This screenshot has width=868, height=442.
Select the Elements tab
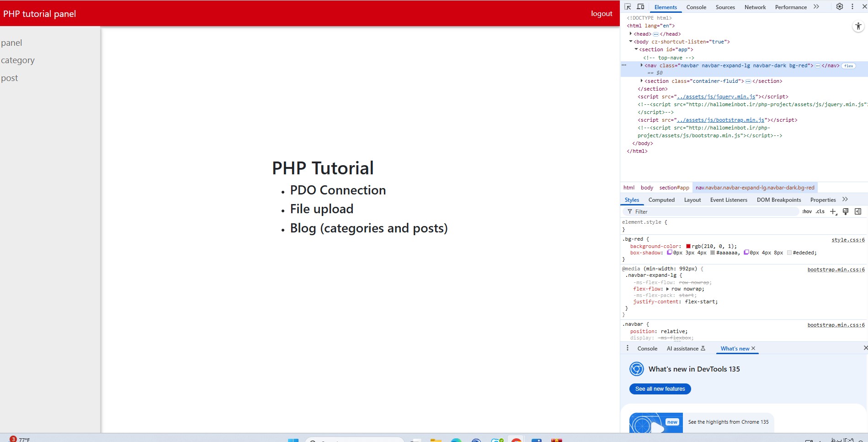(x=666, y=7)
